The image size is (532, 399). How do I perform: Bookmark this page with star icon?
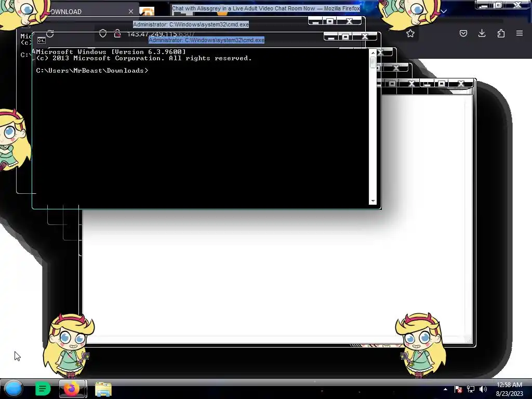coord(410,33)
